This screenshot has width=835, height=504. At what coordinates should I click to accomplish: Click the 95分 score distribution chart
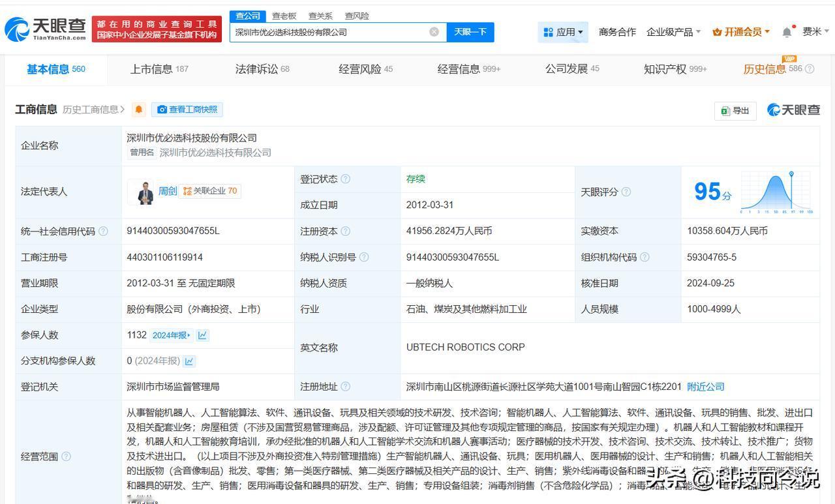tap(776, 192)
